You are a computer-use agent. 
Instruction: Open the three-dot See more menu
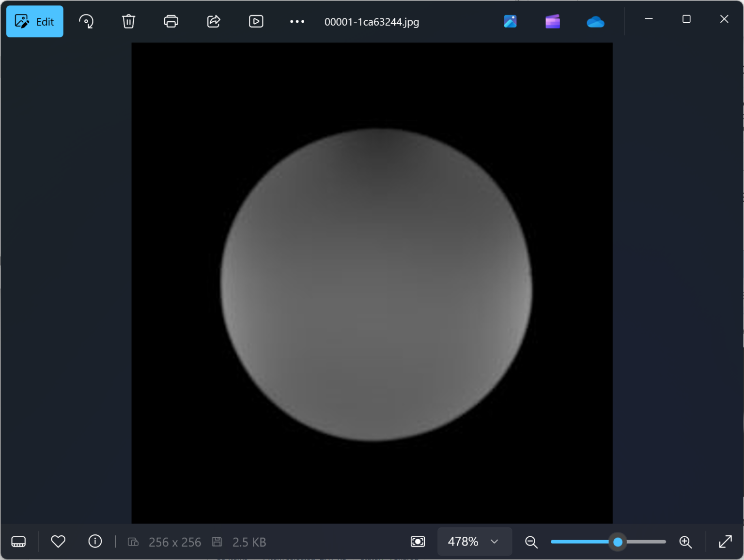point(297,22)
